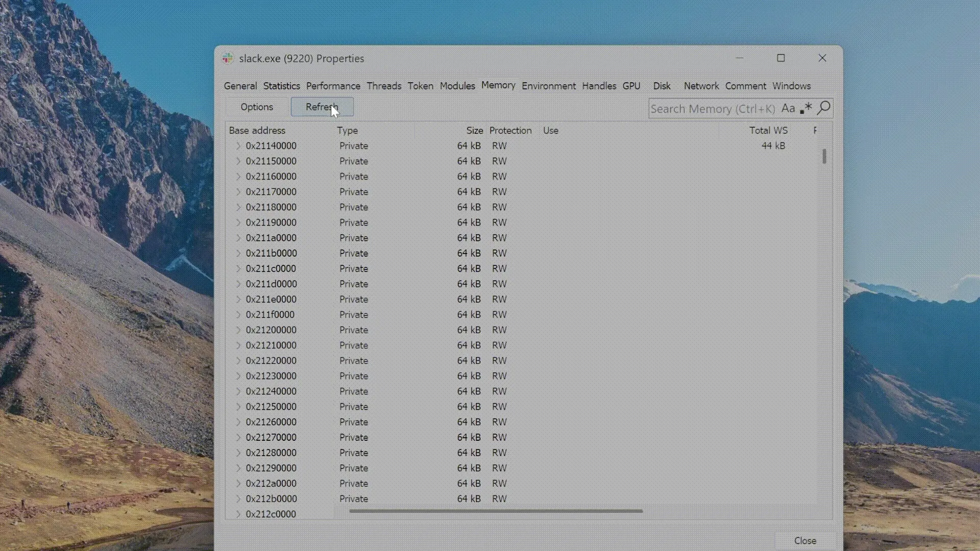The width and height of the screenshot is (980, 551).
Task: Click the Slack icon in the title bar
Action: (x=228, y=58)
